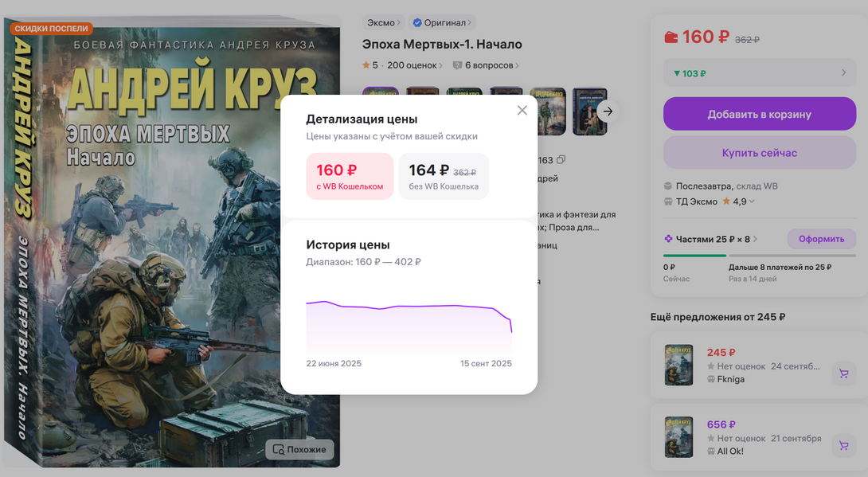
Task: Open the Эксмо brand link
Action: 384,22
